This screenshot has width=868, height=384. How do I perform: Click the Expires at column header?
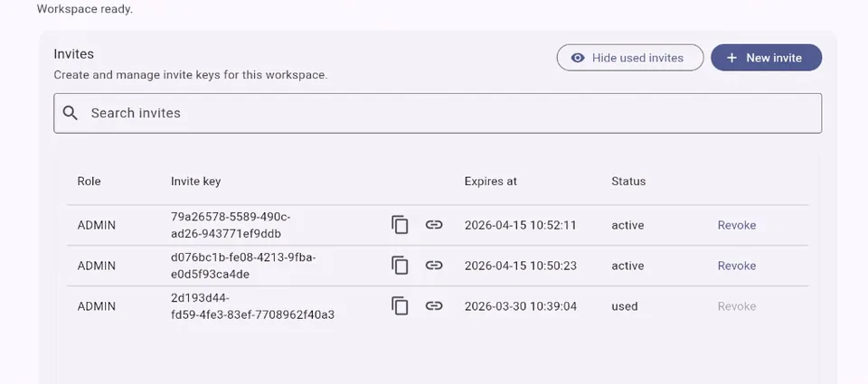tap(490, 181)
